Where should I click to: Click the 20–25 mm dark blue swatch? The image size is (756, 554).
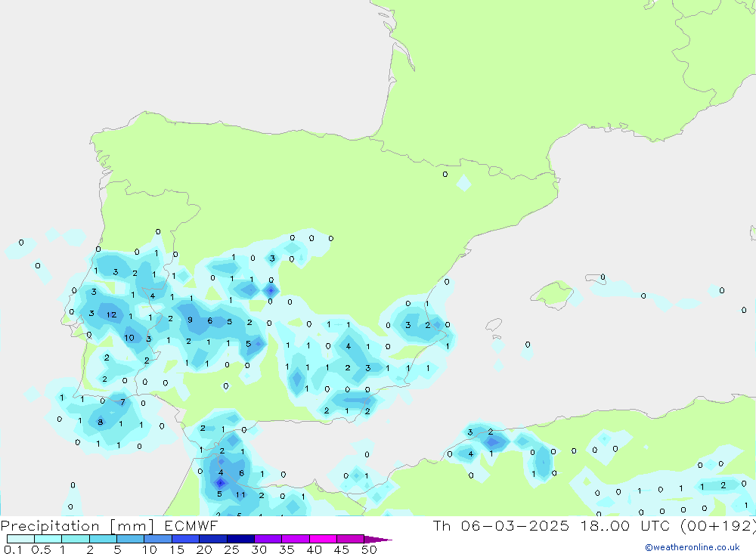click(212, 539)
